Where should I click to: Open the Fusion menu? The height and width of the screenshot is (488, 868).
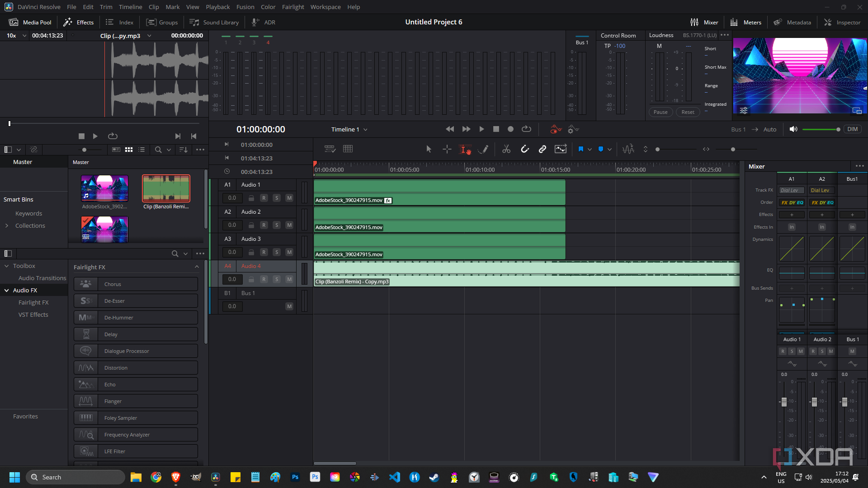[245, 7]
